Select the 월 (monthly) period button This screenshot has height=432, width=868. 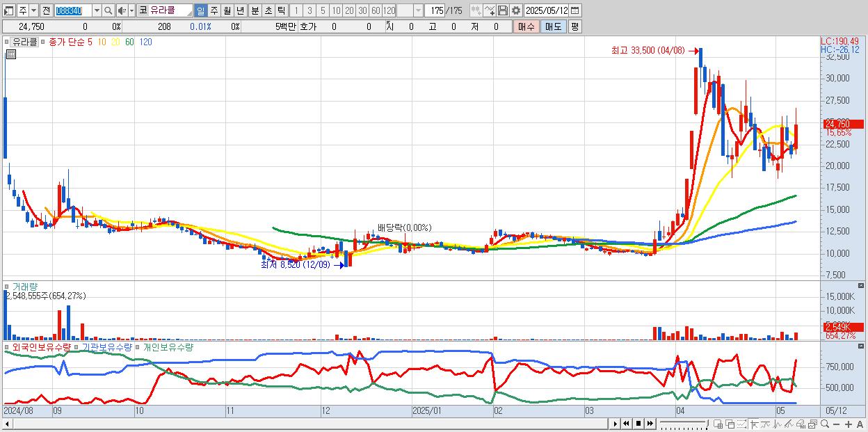(x=227, y=10)
